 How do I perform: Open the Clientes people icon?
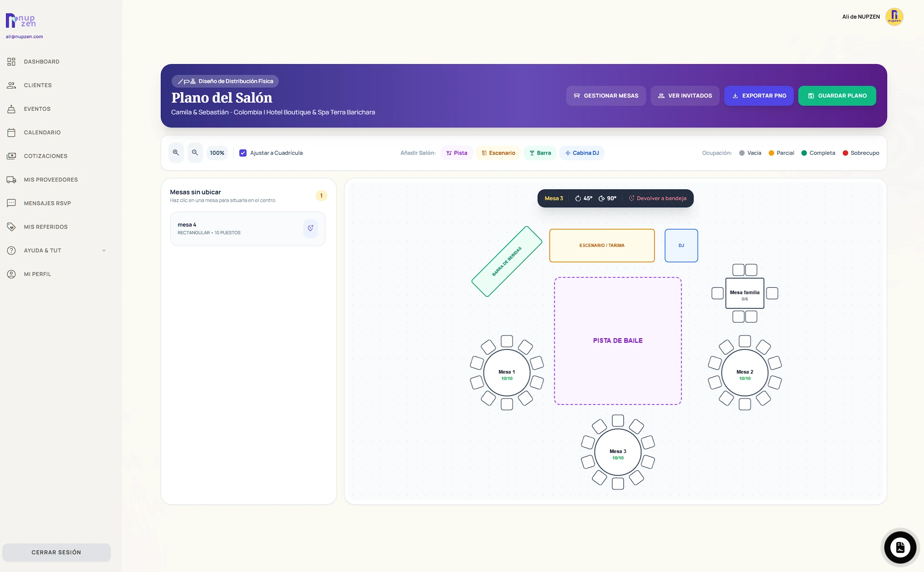11,85
